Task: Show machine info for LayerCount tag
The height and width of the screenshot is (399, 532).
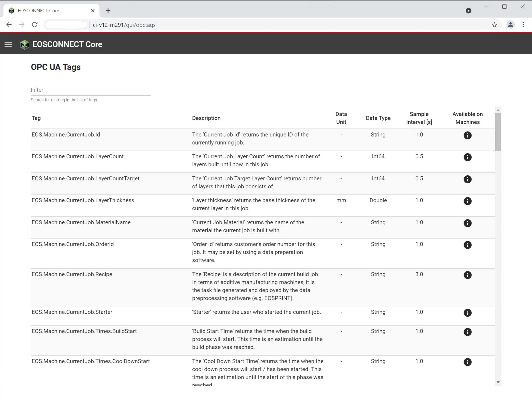Action: point(468,157)
